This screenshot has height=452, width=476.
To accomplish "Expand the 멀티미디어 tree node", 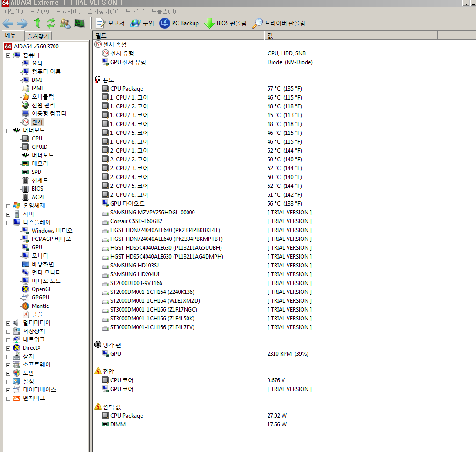I will click(8, 323).
